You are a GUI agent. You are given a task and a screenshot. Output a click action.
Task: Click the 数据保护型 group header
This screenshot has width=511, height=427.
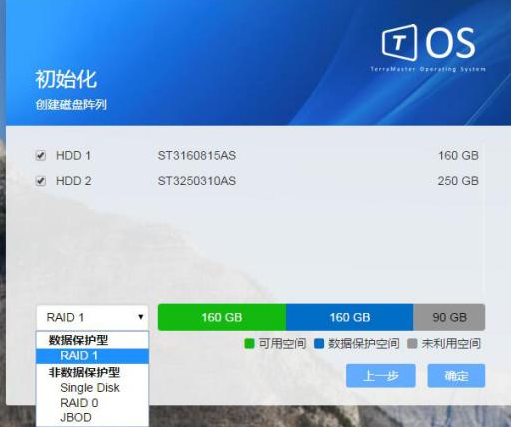pyautogui.click(x=78, y=340)
